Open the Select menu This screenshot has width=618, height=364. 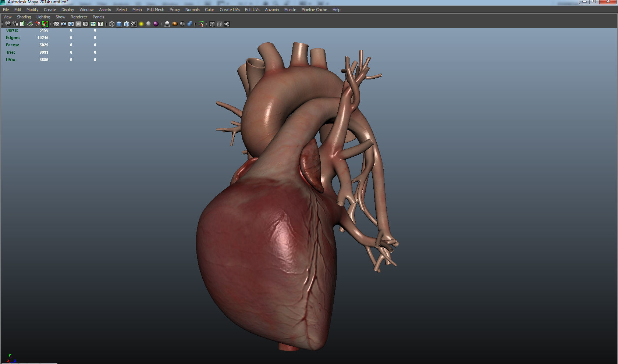(x=122, y=10)
